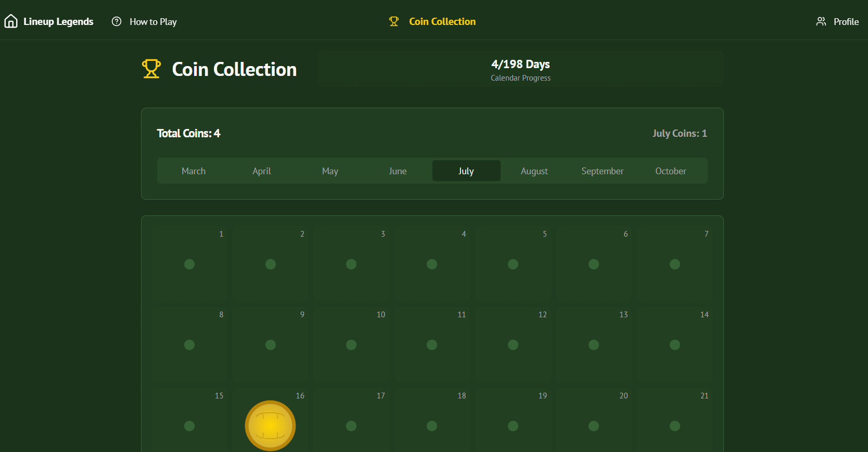Select the August month tab
The image size is (868, 452).
[x=534, y=171]
